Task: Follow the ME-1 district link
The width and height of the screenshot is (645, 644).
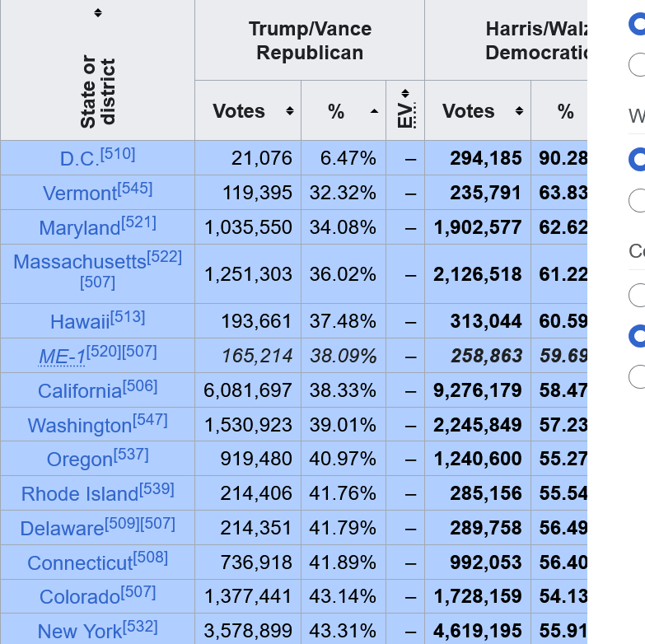Action: pos(62,357)
